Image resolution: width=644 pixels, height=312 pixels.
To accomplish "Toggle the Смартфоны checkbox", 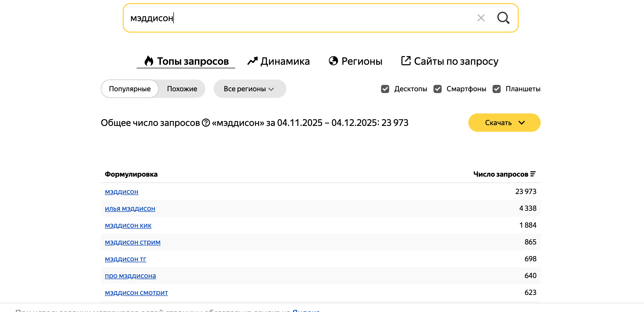I will (x=438, y=89).
